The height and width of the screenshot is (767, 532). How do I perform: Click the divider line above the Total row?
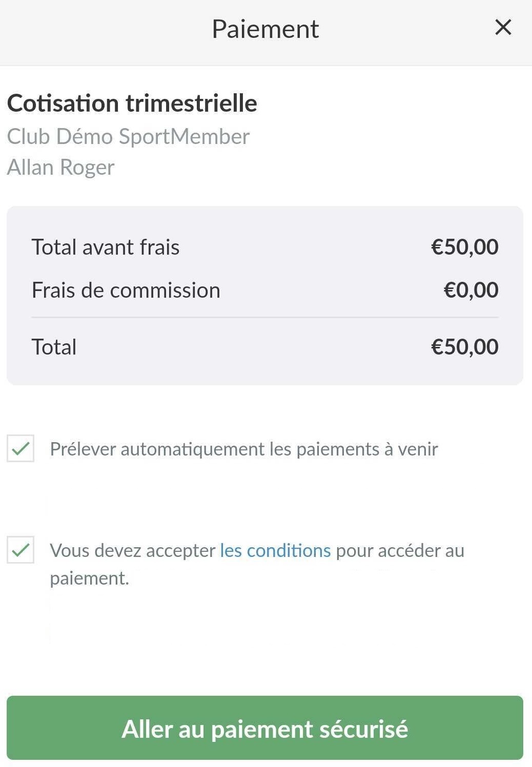tap(264, 318)
